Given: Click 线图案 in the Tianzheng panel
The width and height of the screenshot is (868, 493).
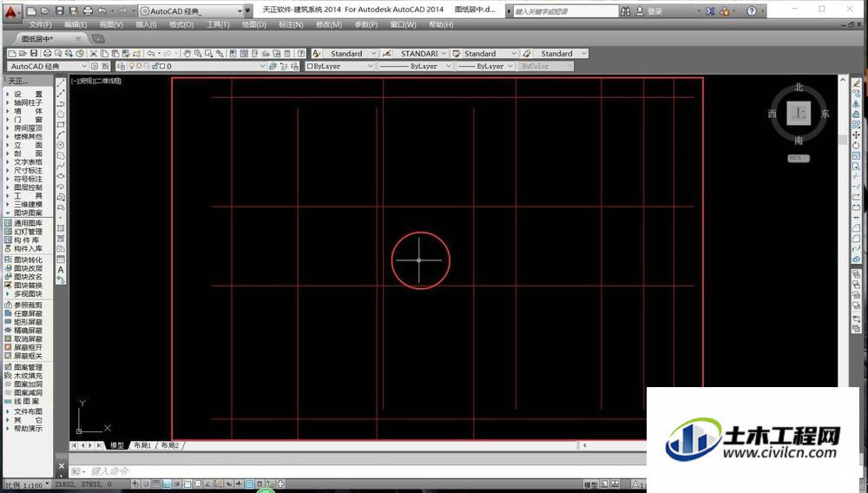Looking at the screenshot, I should 27,401.
